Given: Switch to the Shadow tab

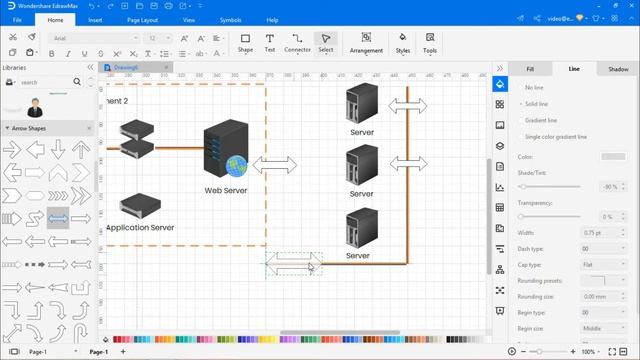Looking at the screenshot, I should pyautogui.click(x=618, y=69).
